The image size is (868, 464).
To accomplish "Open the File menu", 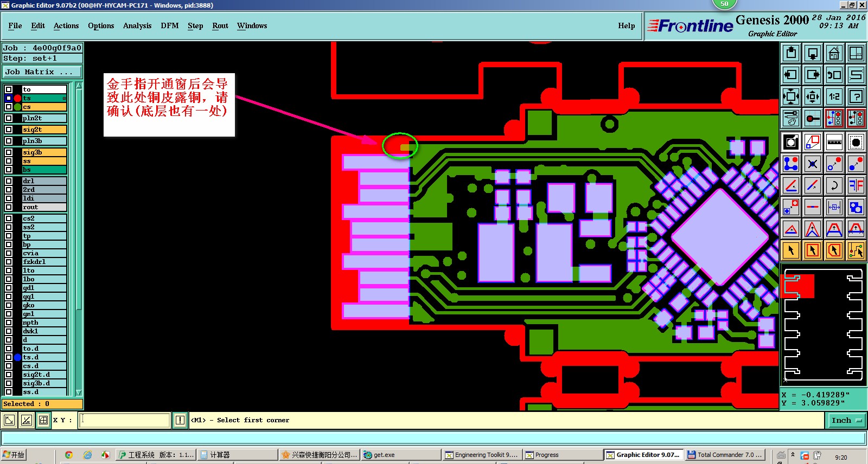I will pyautogui.click(x=15, y=25).
